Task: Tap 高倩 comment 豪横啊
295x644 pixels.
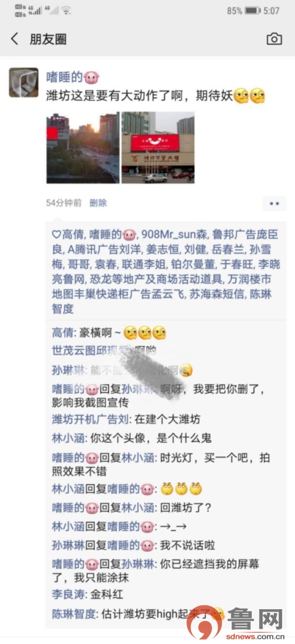Action: point(109,333)
